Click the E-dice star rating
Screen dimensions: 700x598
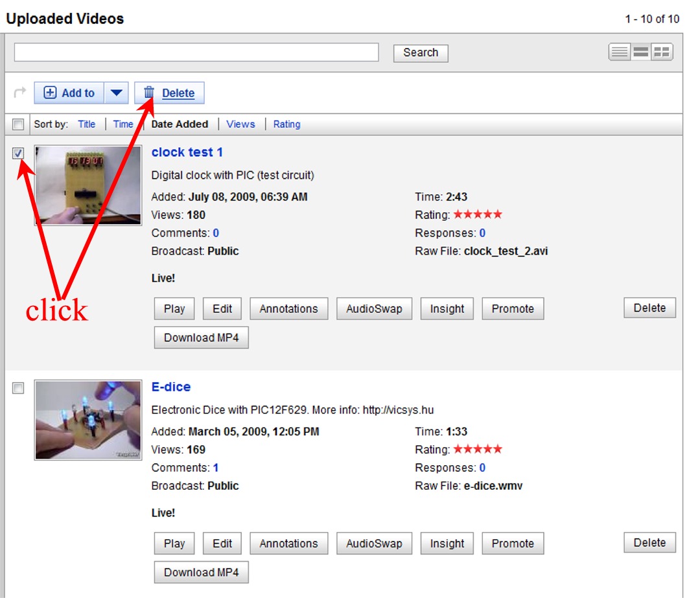tap(478, 449)
